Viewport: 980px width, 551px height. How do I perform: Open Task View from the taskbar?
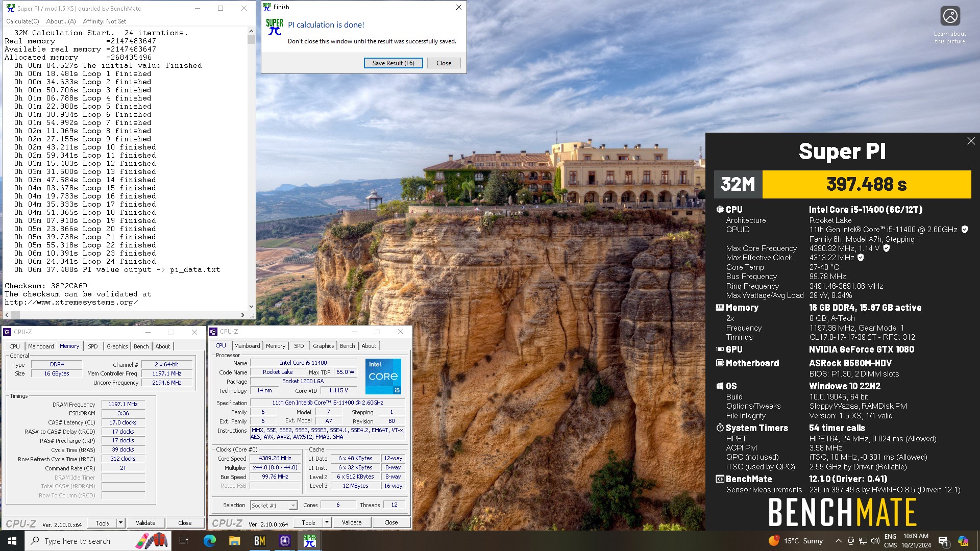tap(184, 541)
